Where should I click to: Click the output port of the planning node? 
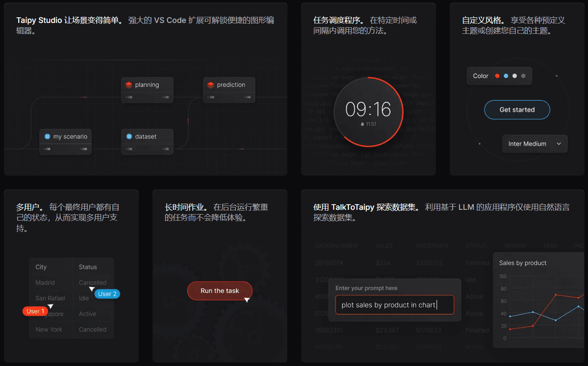165,97
